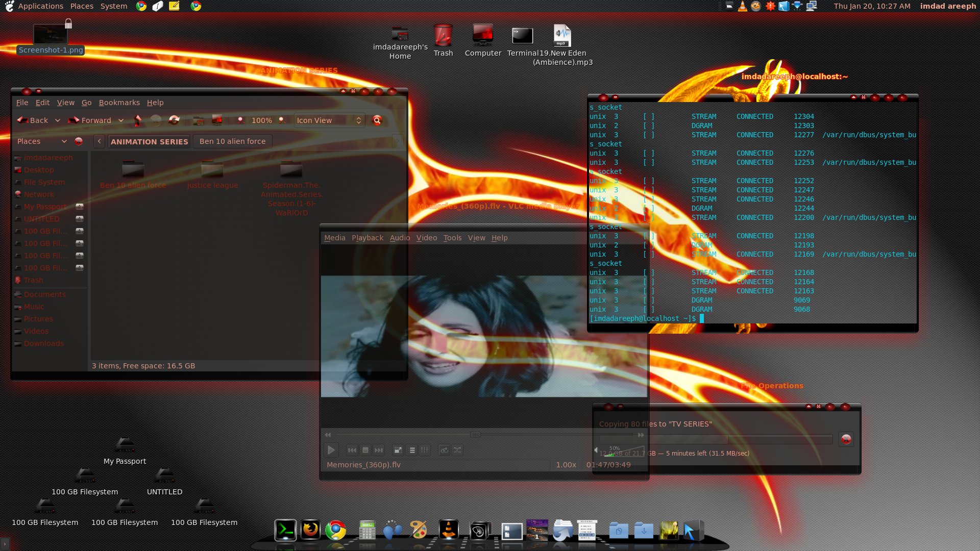This screenshot has height=551, width=980.
Task: Click the search magnifier icon in the file manager
Action: tap(377, 120)
